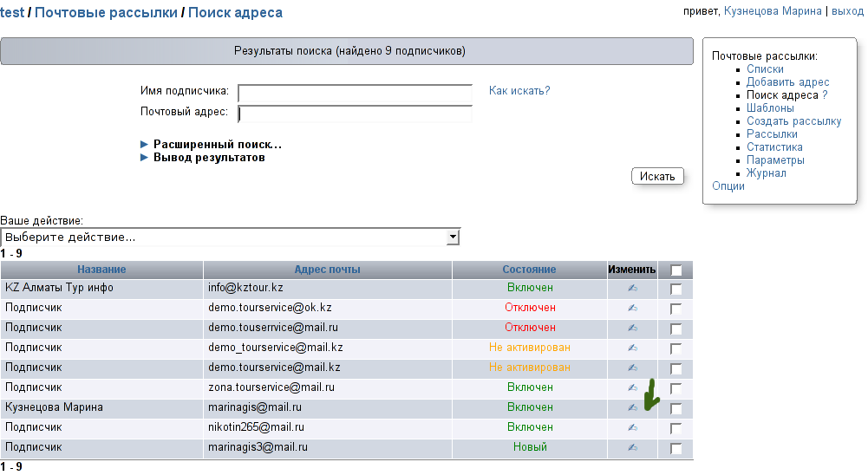Tick checkbox for demo.touservice@mail.ru
The width and height of the screenshot is (868, 475).
[x=675, y=329]
